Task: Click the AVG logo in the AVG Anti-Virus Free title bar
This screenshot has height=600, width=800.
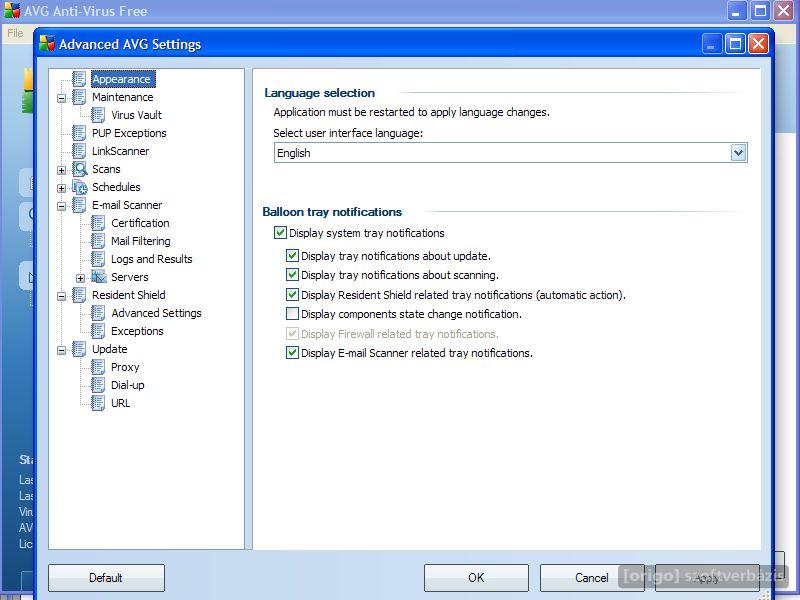Action: click(12, 10)
